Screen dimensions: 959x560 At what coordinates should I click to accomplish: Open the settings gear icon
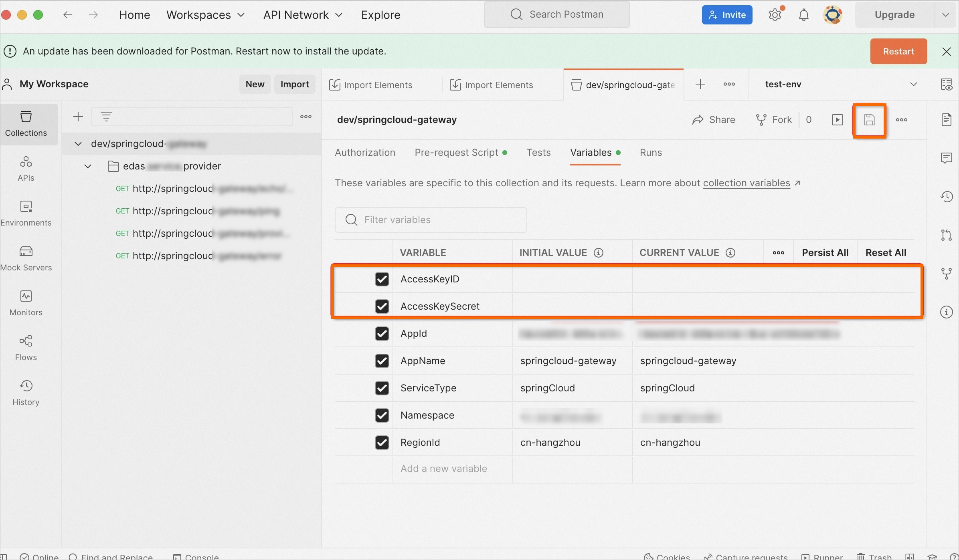click(x=775, y=15)
